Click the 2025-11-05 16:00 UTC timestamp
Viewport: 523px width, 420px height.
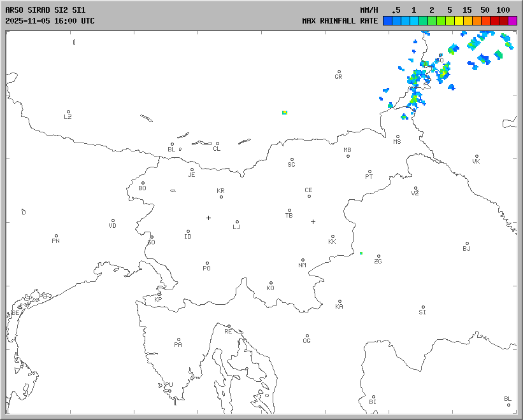[x=50, y=21]
